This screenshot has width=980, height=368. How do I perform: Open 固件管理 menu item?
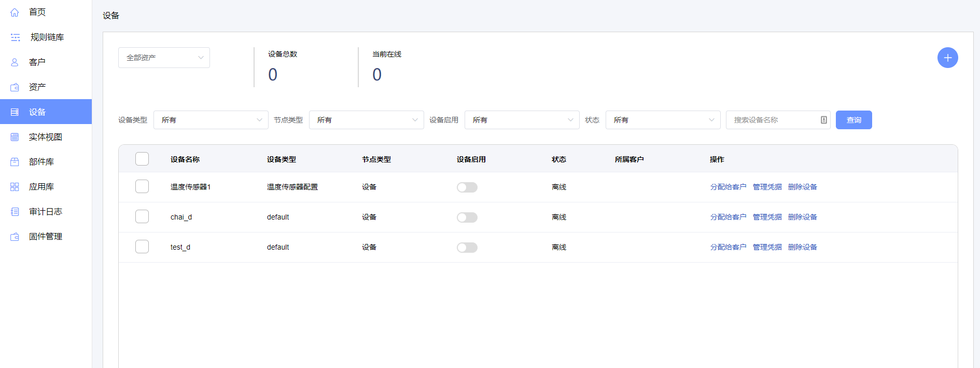(46, 236)
